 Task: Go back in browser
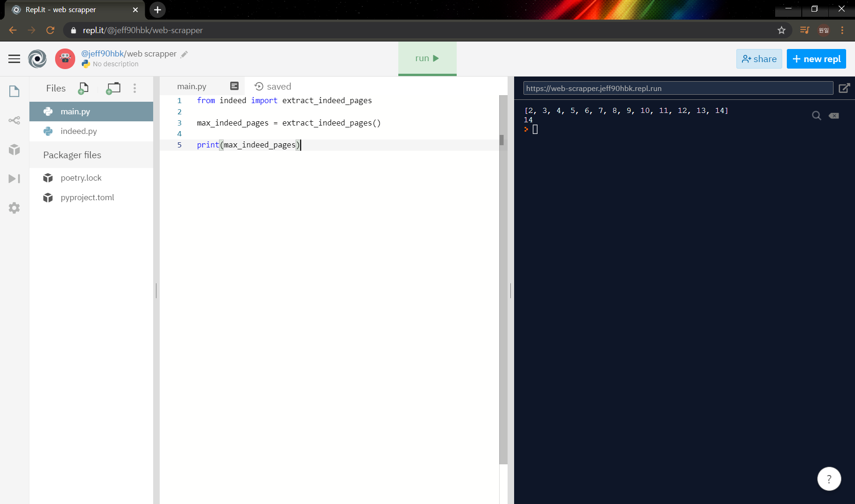(x=13, y=30)
